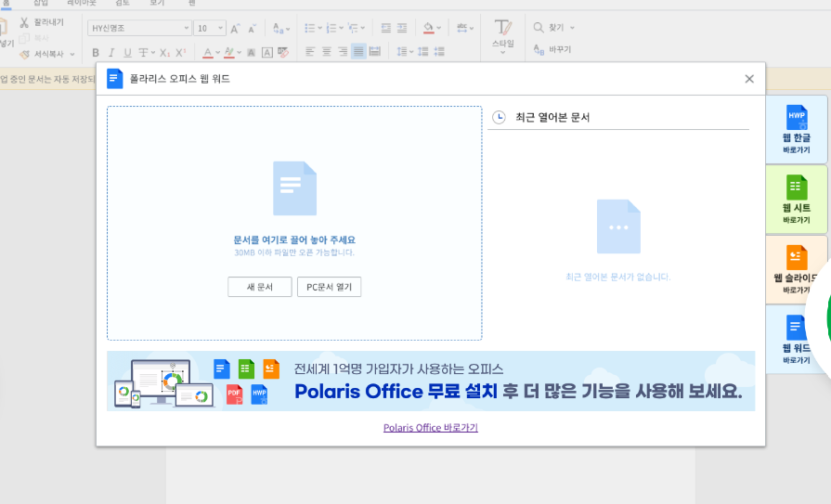Click the Find (찾기) magnifier icon

coord(539,28)
